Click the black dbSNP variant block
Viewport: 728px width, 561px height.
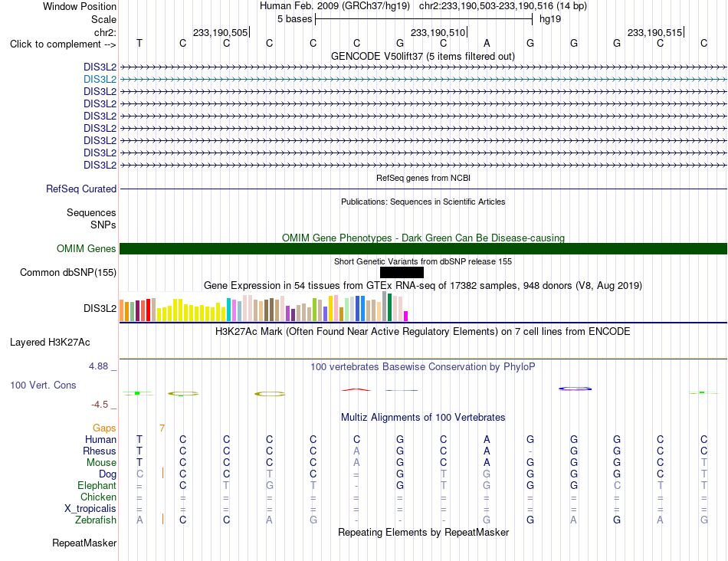[402, 273]
